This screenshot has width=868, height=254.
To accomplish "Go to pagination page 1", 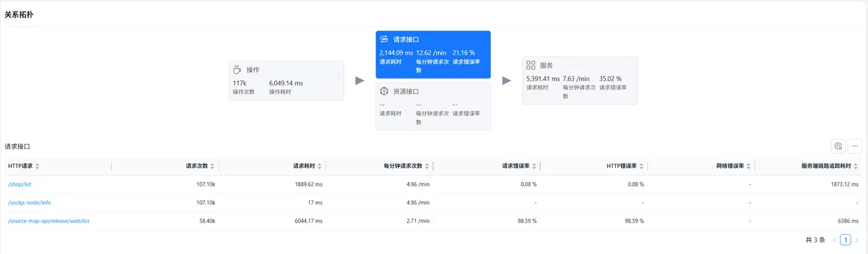I will 845,240.
